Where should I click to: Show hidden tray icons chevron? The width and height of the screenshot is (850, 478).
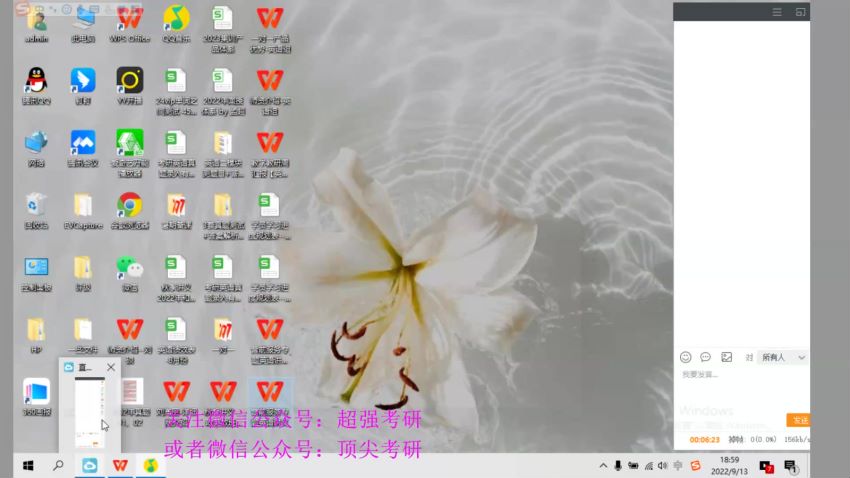pos(603,466)
